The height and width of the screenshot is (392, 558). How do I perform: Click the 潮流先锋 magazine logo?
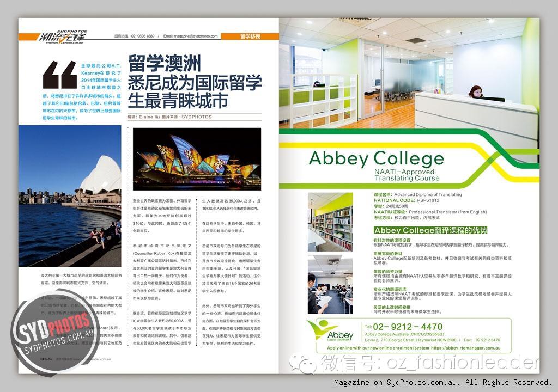pyautogui.click(x=63, y=36)
